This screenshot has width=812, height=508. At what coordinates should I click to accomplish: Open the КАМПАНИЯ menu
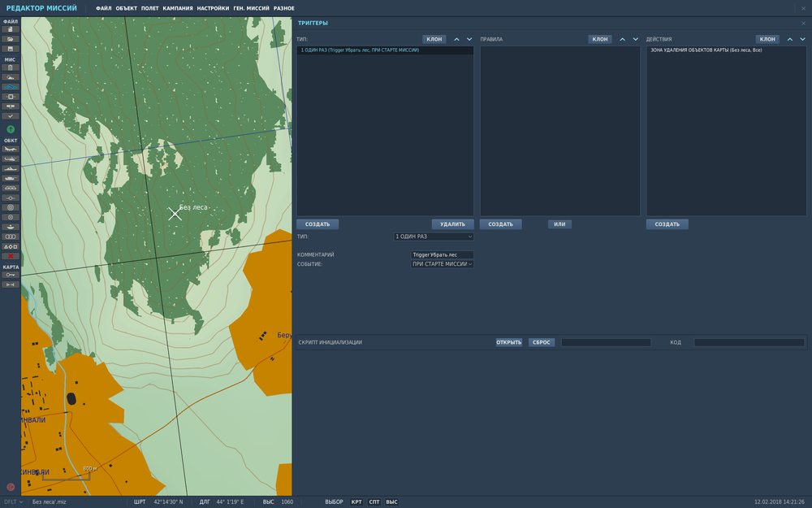coord(178,8)
